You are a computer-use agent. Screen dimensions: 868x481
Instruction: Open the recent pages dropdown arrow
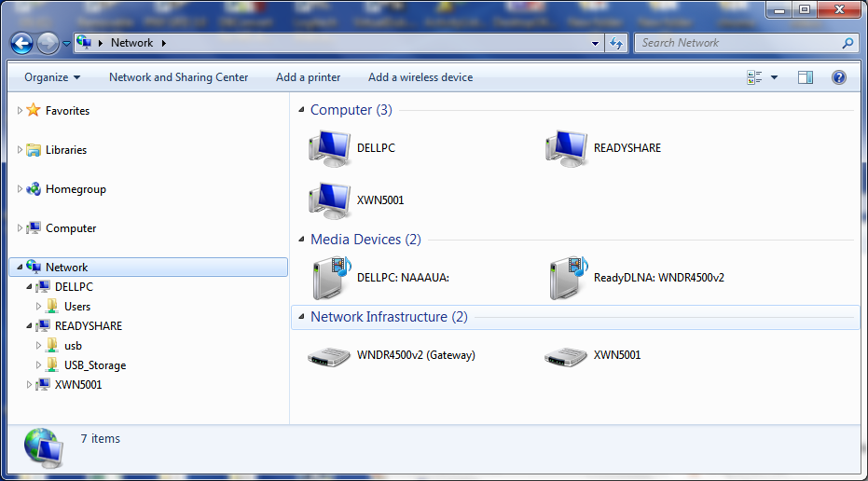pyautogui.click(x=66, y=43)
